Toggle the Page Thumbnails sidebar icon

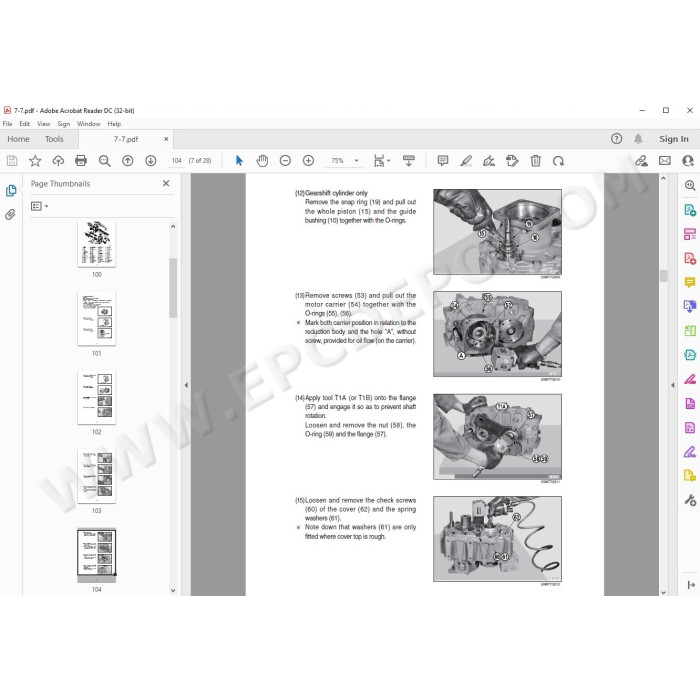[x=11, y=191]
